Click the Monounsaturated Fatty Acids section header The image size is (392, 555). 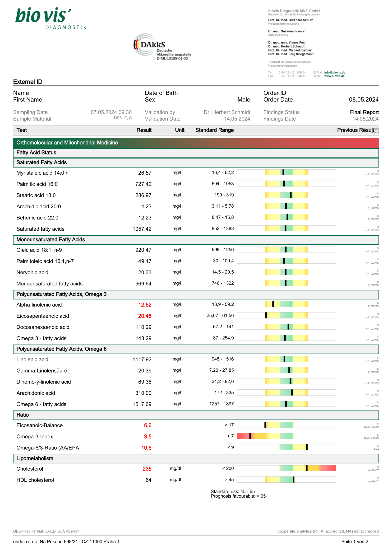click(51, 240)
